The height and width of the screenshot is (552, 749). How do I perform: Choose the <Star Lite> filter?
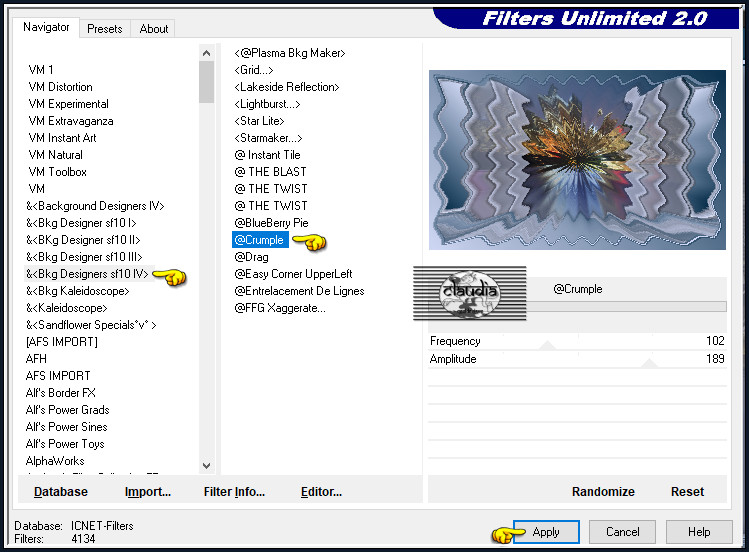(x=259, y=121)
